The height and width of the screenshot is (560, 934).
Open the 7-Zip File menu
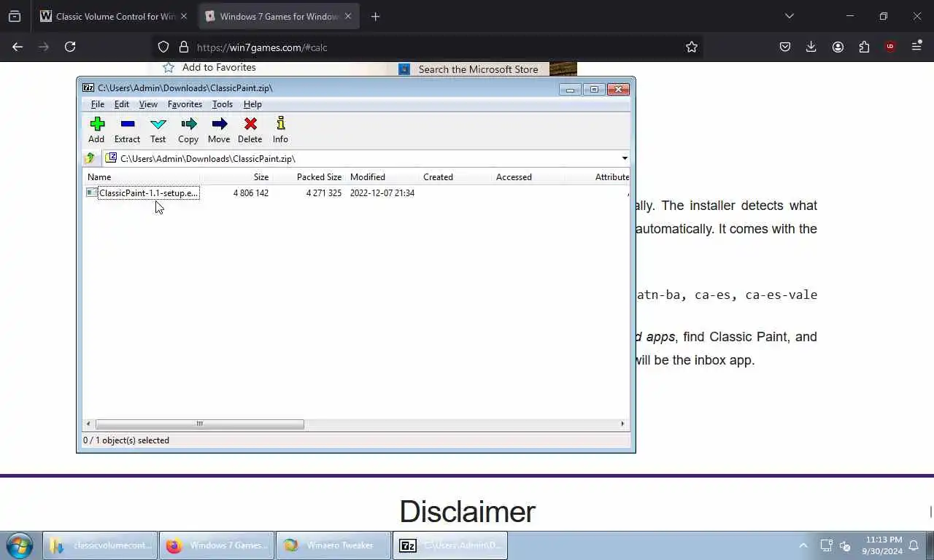(97, 104)
